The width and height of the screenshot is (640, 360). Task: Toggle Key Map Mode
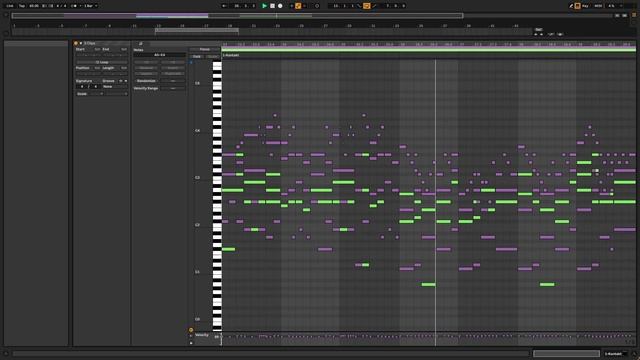coord(585,6)
